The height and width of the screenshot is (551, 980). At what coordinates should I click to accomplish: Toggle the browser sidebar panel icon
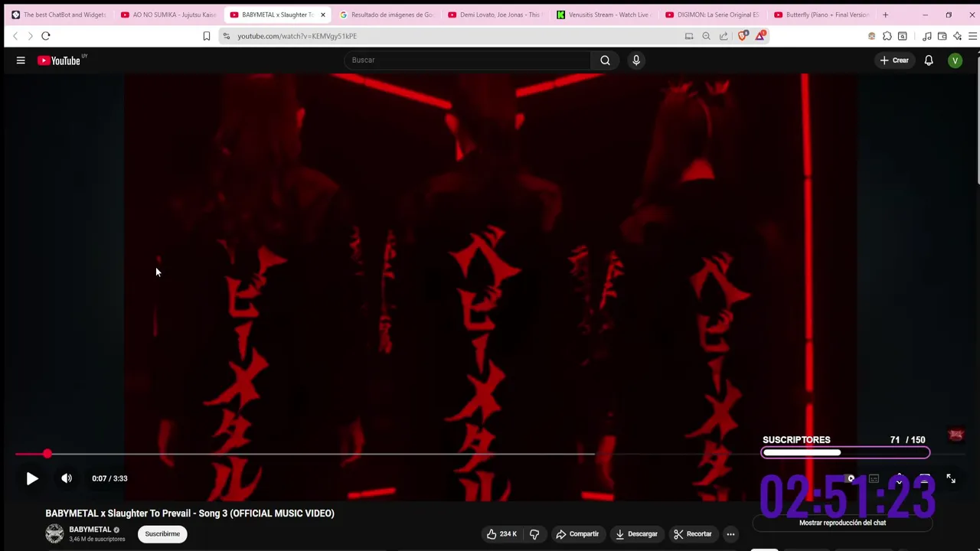tap(903, 36)
